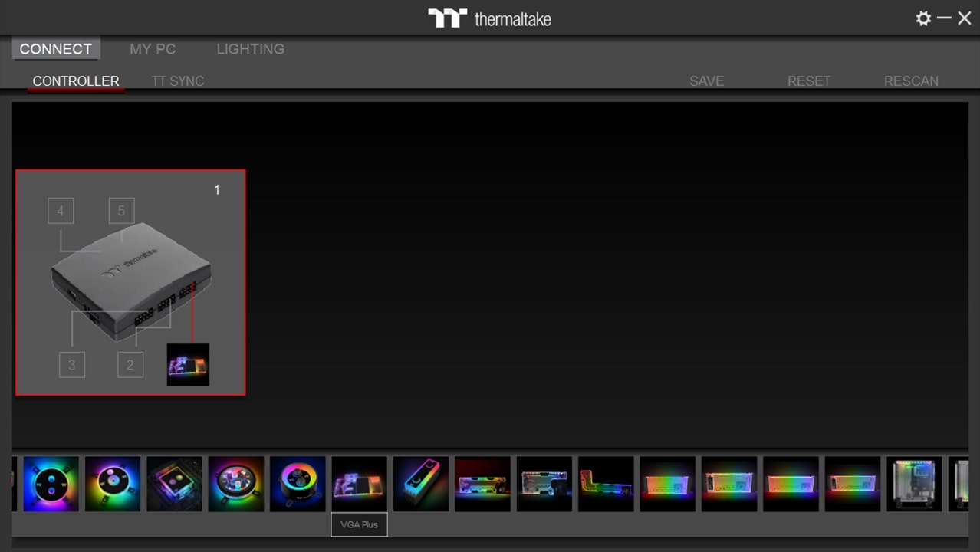Screen dimensions: 980x552
Task: Click the controller number 1 label
Action: 217,189
